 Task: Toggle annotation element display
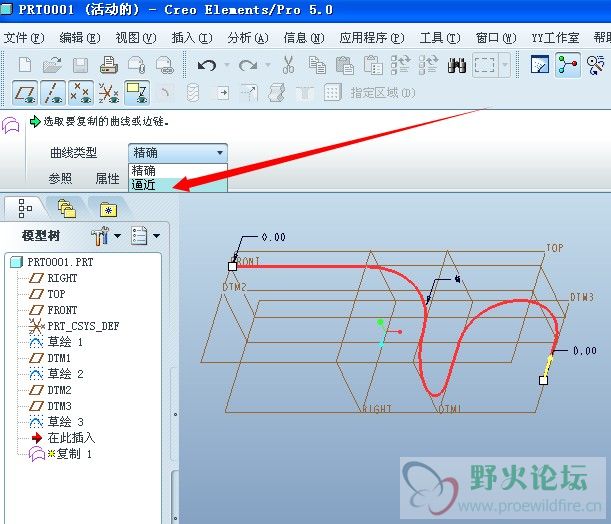pyautogui.click(x=137, y=93)
